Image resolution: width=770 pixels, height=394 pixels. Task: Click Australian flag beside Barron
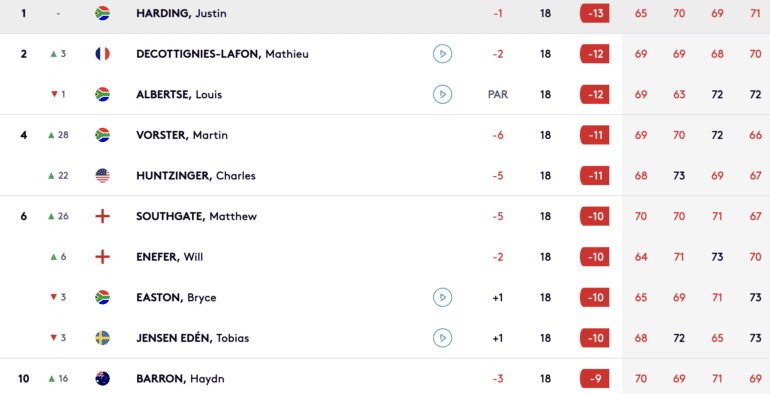pyautogui.click(x=102, y=379)
